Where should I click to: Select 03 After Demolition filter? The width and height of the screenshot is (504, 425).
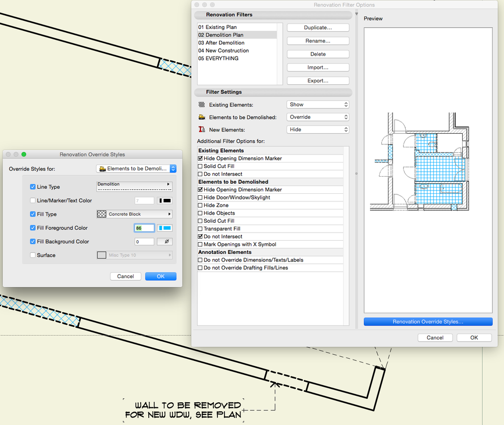coord(237,43)
